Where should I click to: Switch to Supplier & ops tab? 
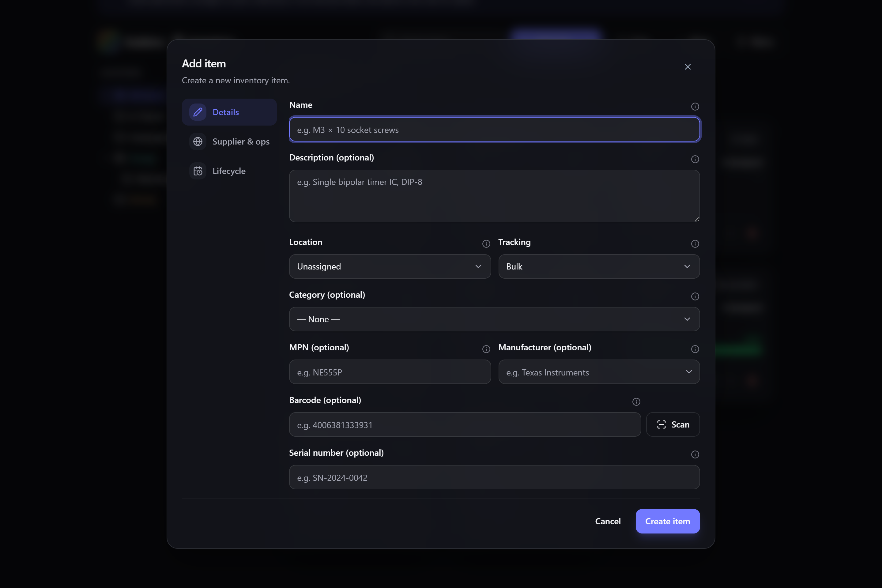pyautogui.click(x=229, y=141)
